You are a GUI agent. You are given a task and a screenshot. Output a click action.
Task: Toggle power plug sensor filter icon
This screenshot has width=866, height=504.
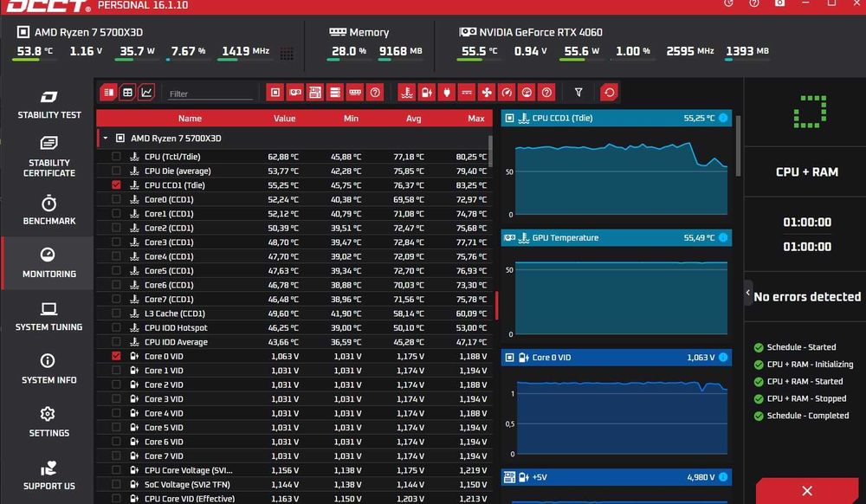[x=447, y=93]
